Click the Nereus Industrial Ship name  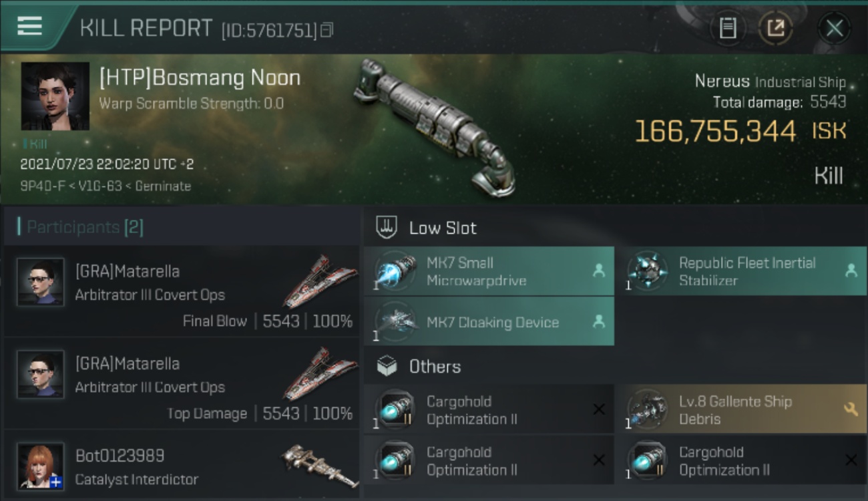pos(770,81)
